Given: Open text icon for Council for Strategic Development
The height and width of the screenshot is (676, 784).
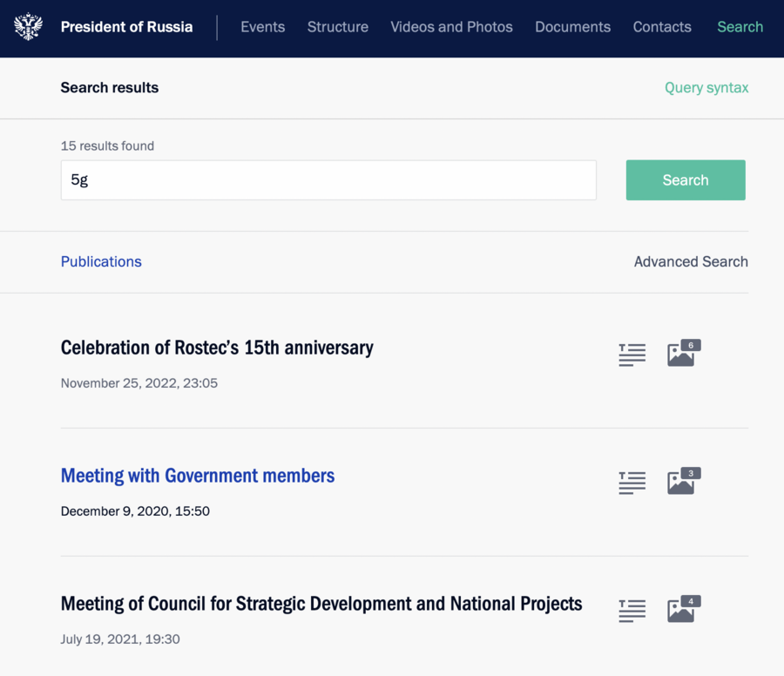Looking at the screenshot, I should (632, 611).
